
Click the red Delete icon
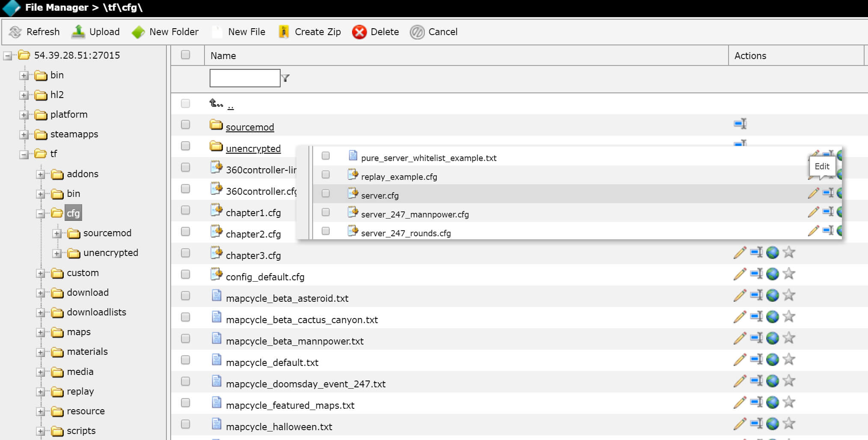coord(359,32)
